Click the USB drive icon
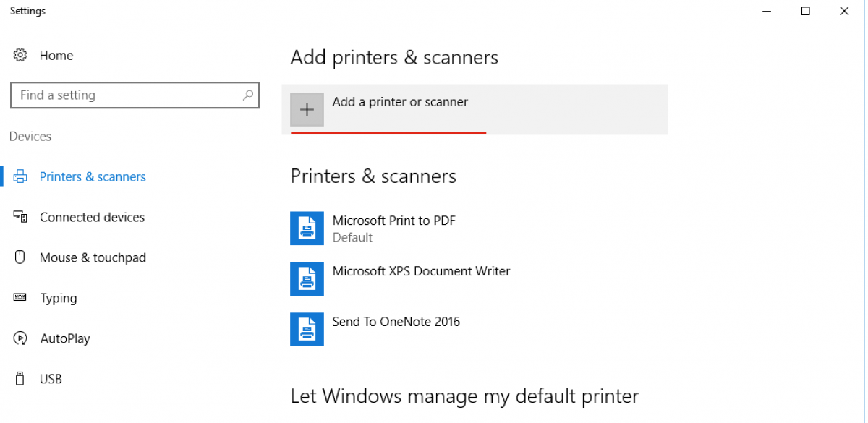 pyautogui.click(x=20, y=379)
